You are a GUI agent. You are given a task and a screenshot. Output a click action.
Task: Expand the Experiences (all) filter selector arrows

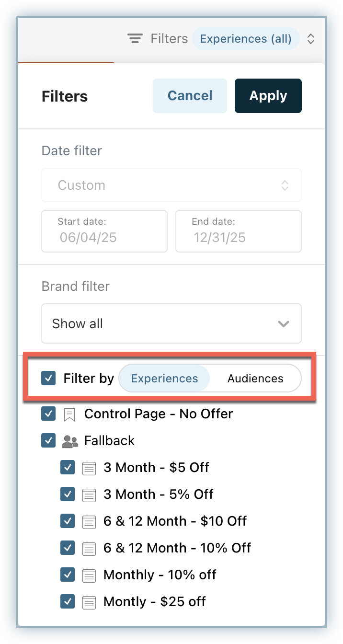(310, 39)
